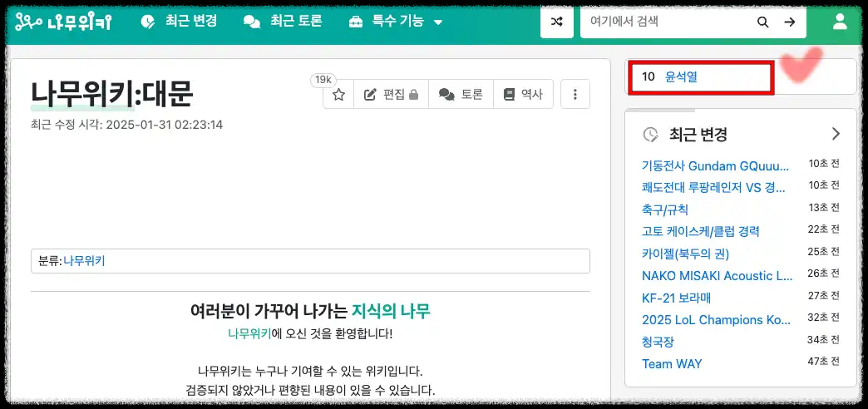The height and width of the screenshot is (409, 868).
Task: Open 고토 케이스케/클럽 경력 link
Action: tap(700, 231)
